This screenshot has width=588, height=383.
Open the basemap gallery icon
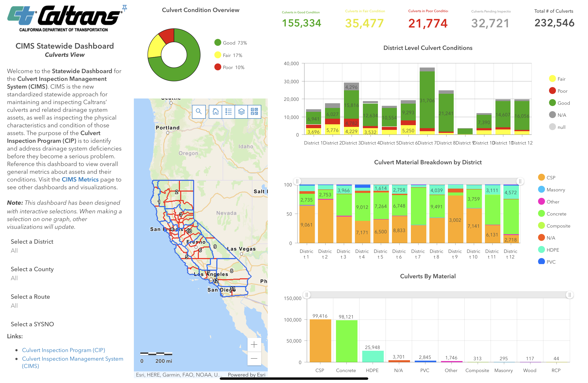[254, 112]
